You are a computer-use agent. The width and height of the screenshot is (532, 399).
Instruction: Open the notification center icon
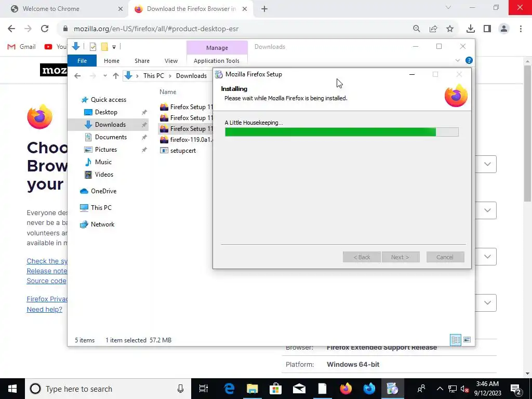(x=516, y=389)
